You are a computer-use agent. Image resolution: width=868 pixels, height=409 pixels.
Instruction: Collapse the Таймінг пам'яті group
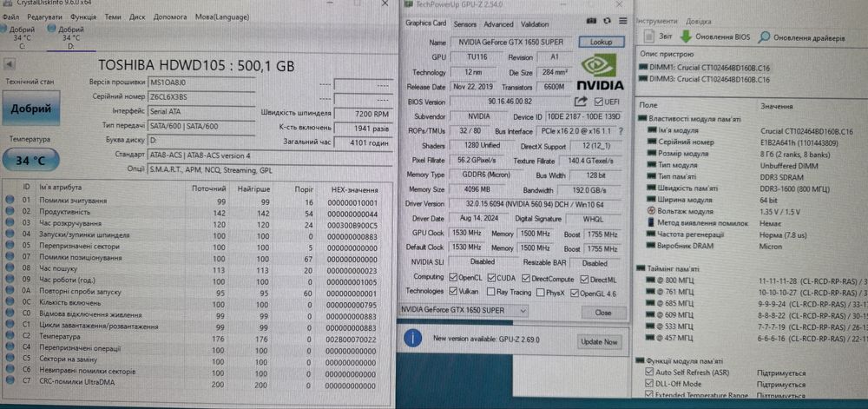click(641, 268)
